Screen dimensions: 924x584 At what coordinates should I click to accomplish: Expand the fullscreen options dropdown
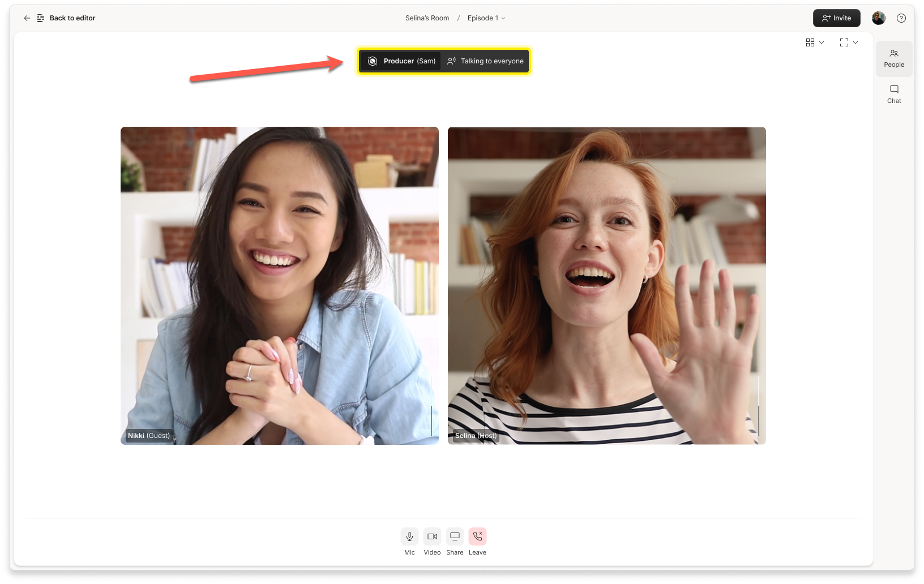point(849,42)
